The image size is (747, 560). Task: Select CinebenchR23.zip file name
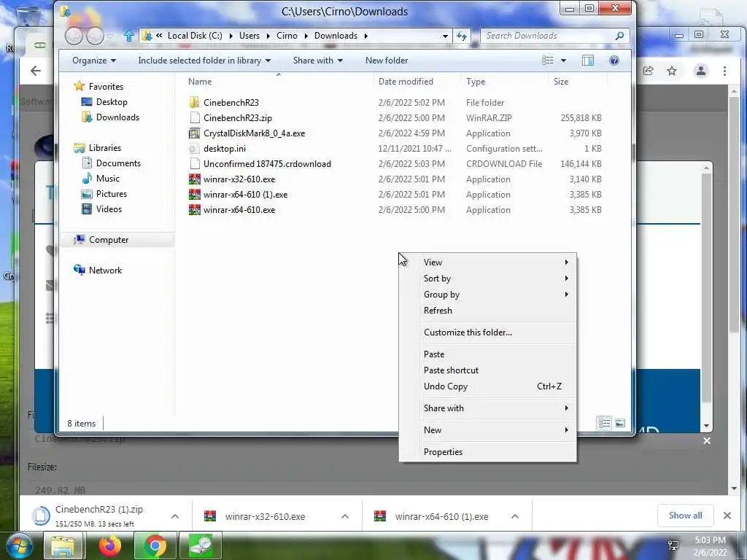[x=238, y=118]
